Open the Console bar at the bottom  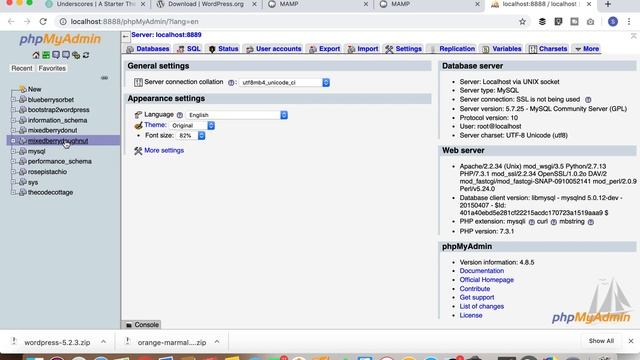point(142,325)
